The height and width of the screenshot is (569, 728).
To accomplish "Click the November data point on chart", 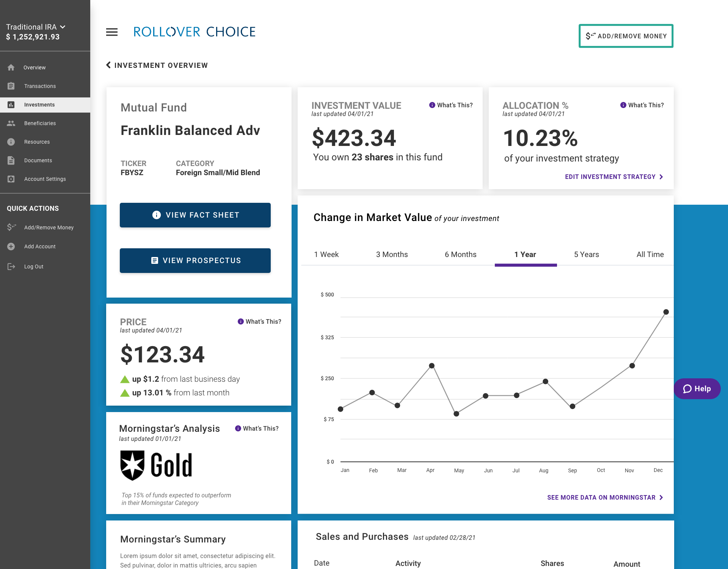I will pyautogui.click(x=632, y=366).
